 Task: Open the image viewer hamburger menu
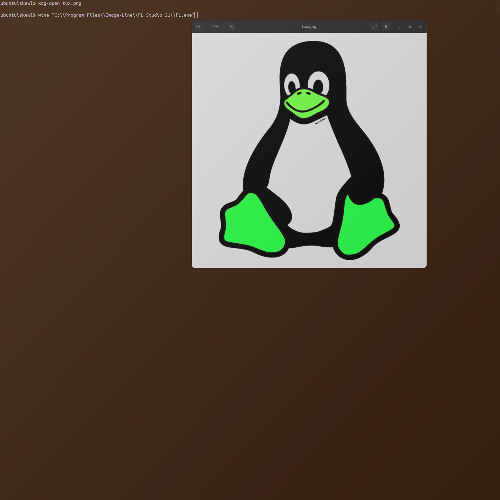pyautogui.click(x=386, y=27)
